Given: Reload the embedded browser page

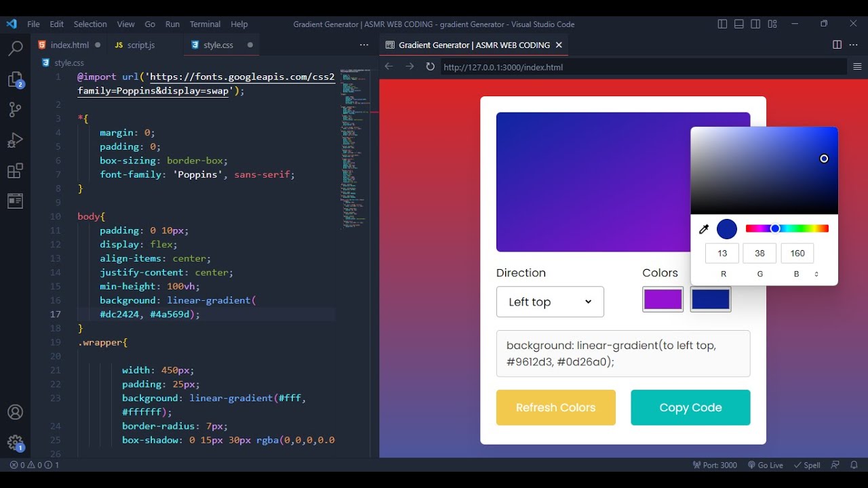Looking at the screenshot, I should [430, 66].
